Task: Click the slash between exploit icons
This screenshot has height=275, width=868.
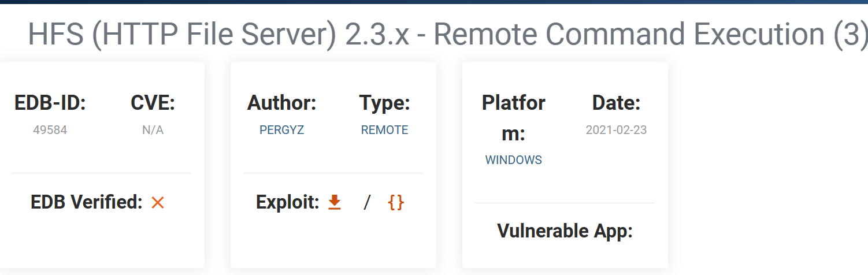Action: click(366, 202)
